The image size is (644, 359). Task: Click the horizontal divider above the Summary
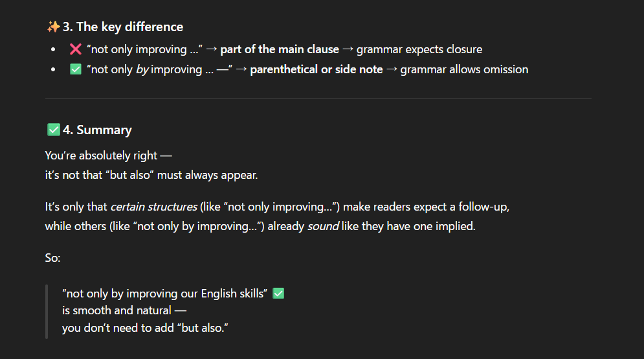click(x=318, y=99)
